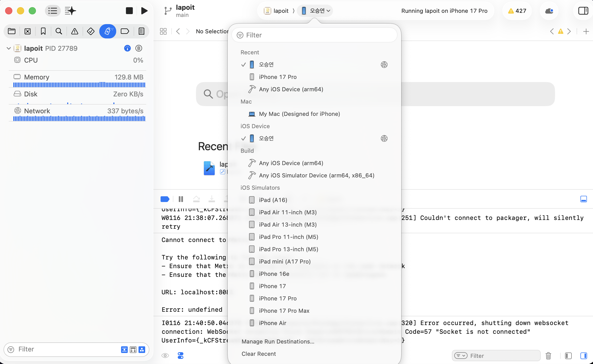Show the 427 warnings indicator
Image resolution: width=593 pixels, height=364 pixels.
coord(517,11)
